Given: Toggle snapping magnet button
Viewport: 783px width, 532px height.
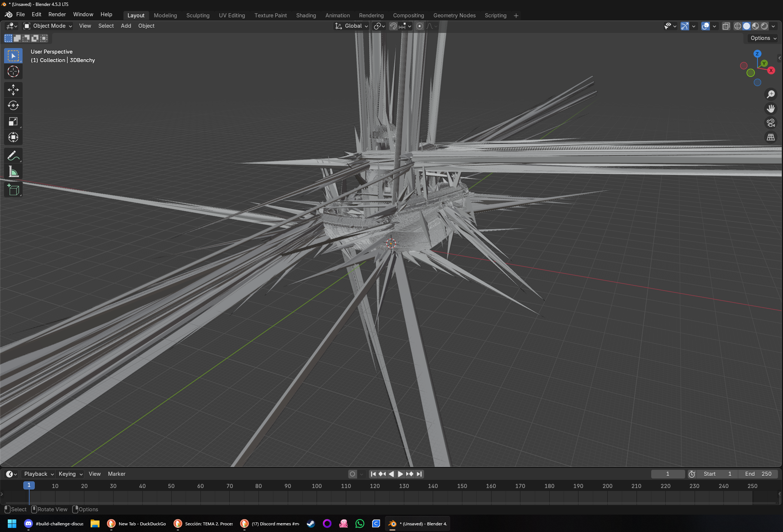Looking at the screenshot, I should pos(393,26).
